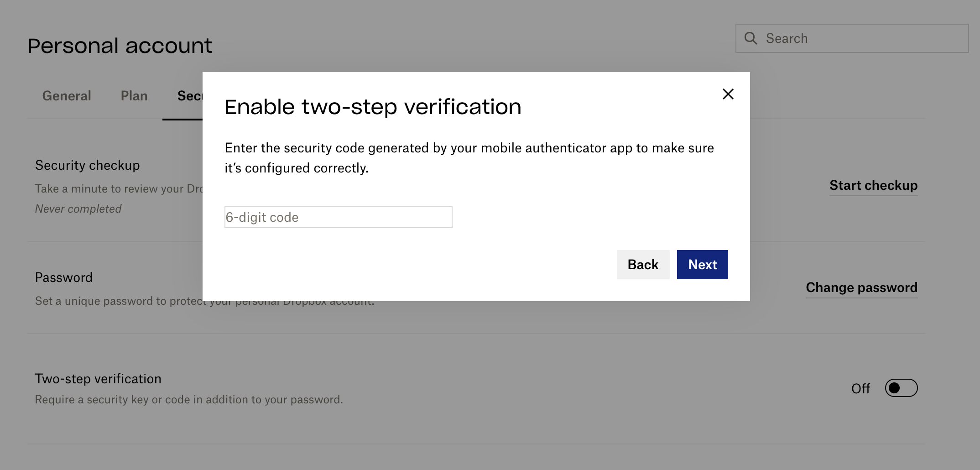Select the partially hidden Security tab
Image resolution: width=980 pixels, height=470 pixels.
click(x=190, y=96)
